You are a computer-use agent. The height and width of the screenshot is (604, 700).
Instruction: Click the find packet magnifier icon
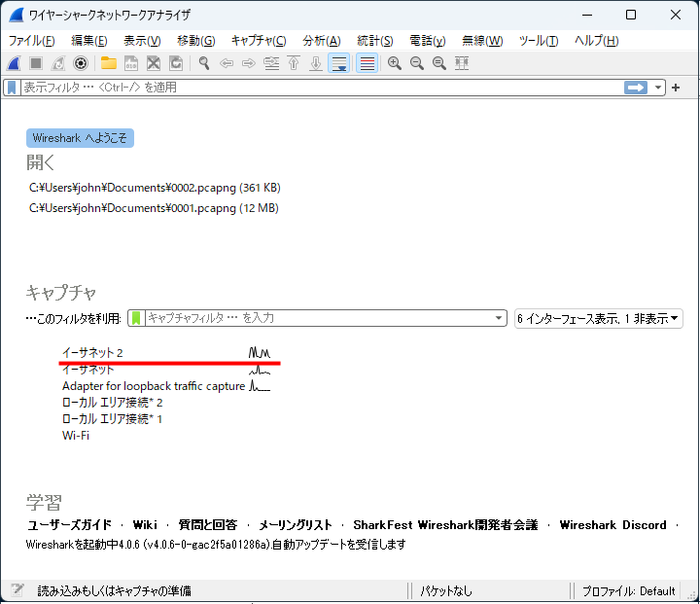click(204, 63)
